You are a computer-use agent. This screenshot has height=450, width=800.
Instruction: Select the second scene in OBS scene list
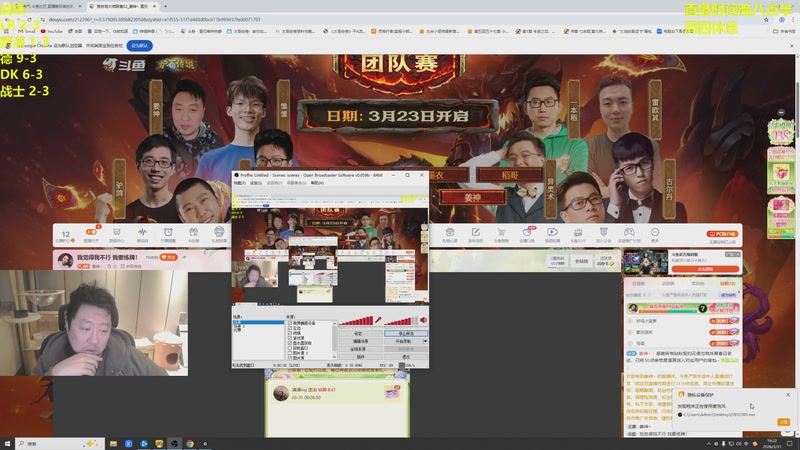pos(258,326)
